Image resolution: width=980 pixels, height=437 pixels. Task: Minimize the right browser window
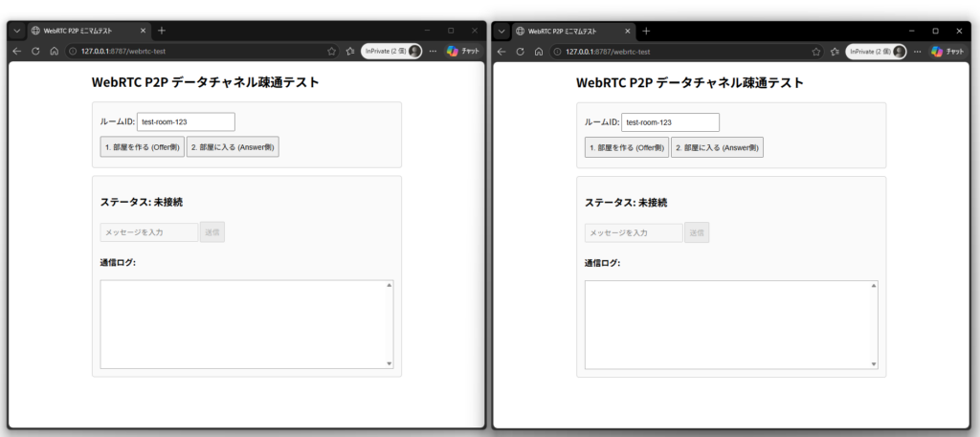(912, 31)
